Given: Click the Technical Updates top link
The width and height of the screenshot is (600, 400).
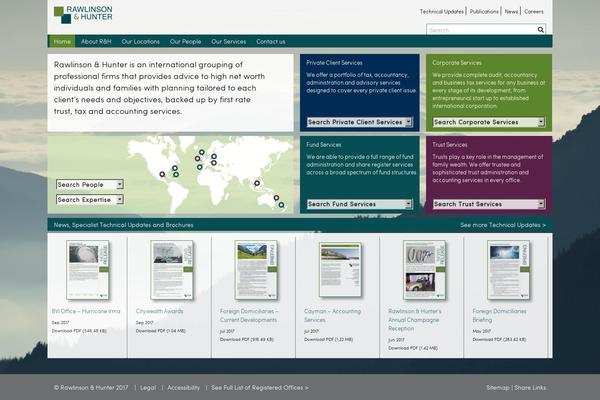Looking at the screenshot, I should tap(442, 11).
